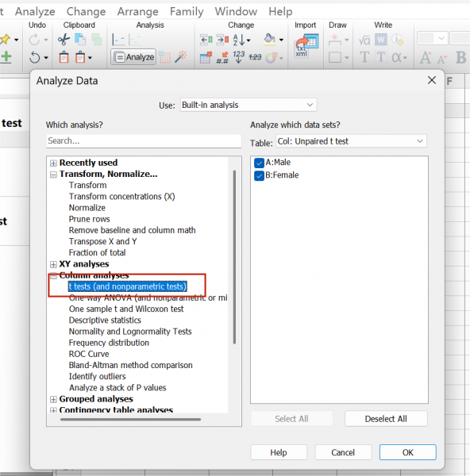Click the dialog Help button
The height and width of the screenshot is (476, 470).
click(279, 452)
